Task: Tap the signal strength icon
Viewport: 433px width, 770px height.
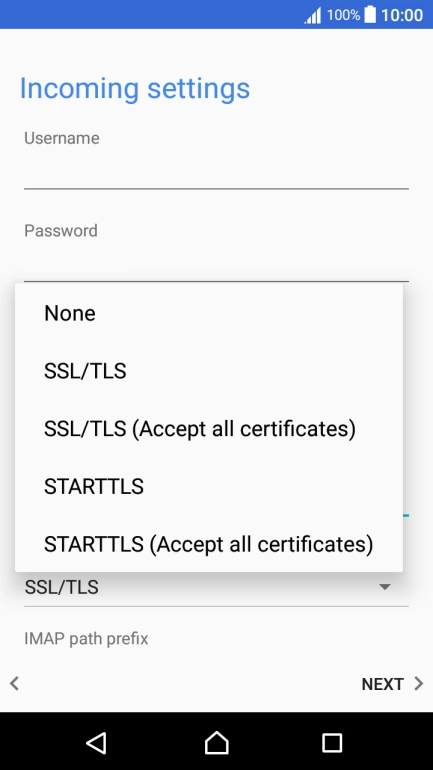Action: coord(313,15)
